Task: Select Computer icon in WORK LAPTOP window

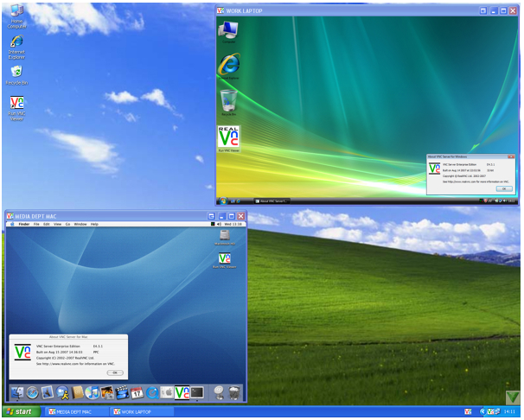Action: pyautogui.click(x=228, y=32)
